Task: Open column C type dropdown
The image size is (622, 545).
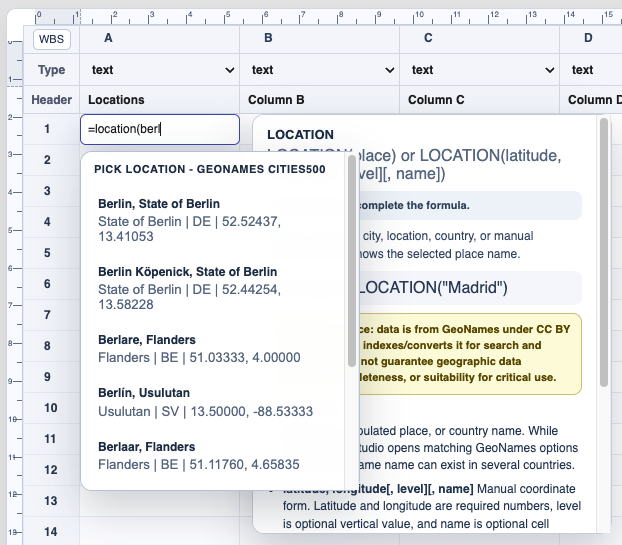Action: coord(480,70)
